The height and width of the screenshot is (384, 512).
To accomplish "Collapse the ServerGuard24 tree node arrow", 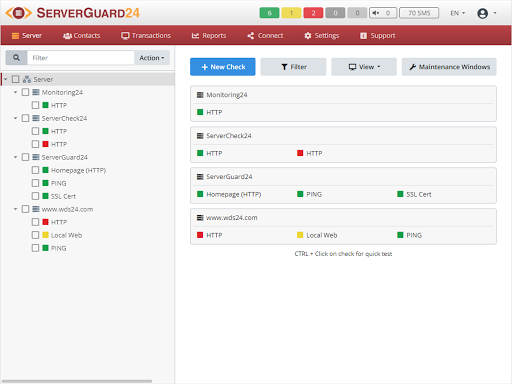I will point(15,157).
